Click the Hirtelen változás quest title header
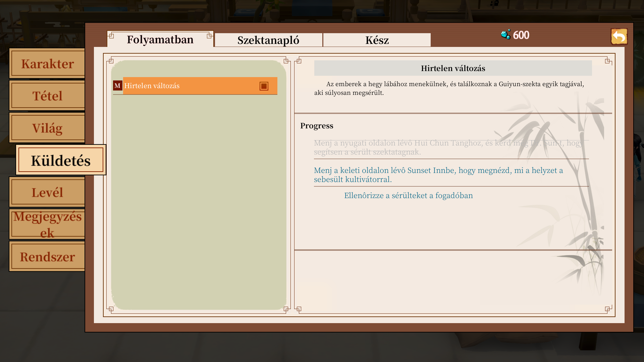 click(x=453, y=68)
